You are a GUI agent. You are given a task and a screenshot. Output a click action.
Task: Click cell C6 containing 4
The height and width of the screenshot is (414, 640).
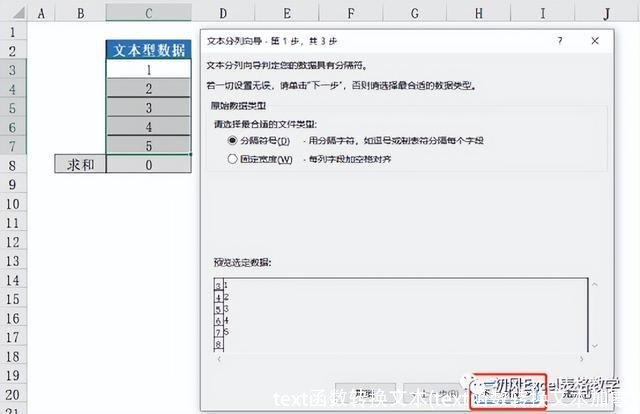click(149, 127)
